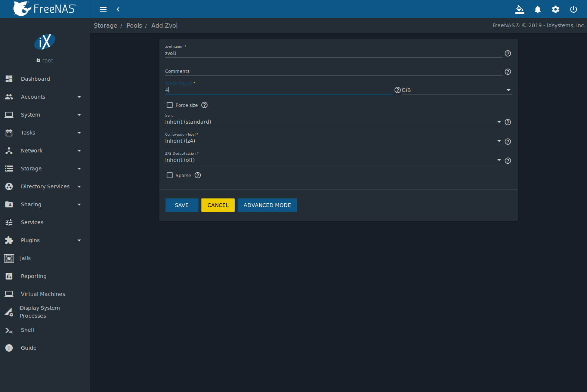Open the theme picker paint bucket icon
Screen dimensions: 587x392
click(520, 9)
